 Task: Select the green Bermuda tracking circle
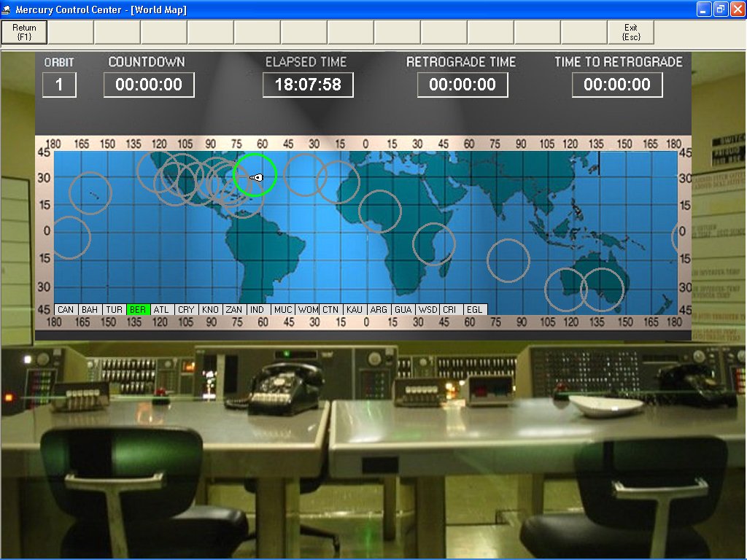tap(253, 175)
